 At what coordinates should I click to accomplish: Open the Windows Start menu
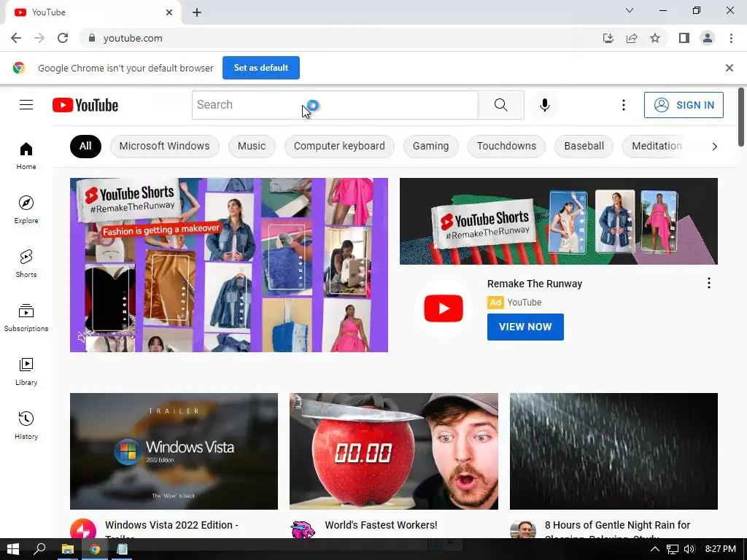click(x=13, y=549)
